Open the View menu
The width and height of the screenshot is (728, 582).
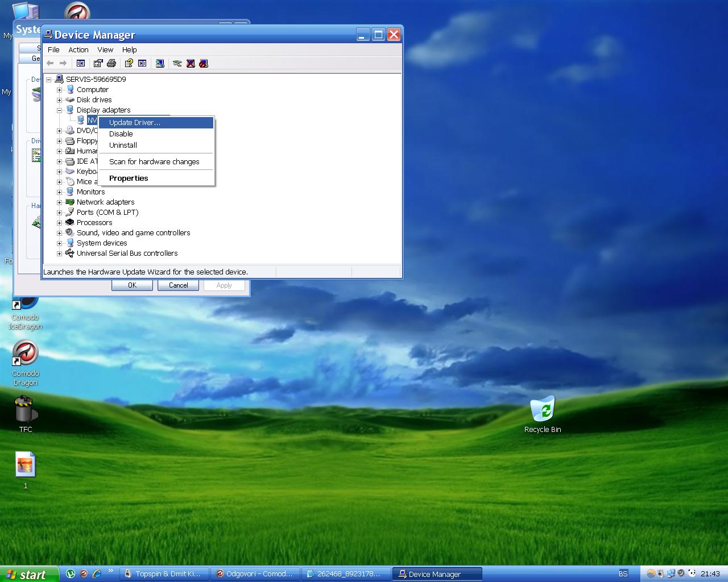(x=105, y=49)
